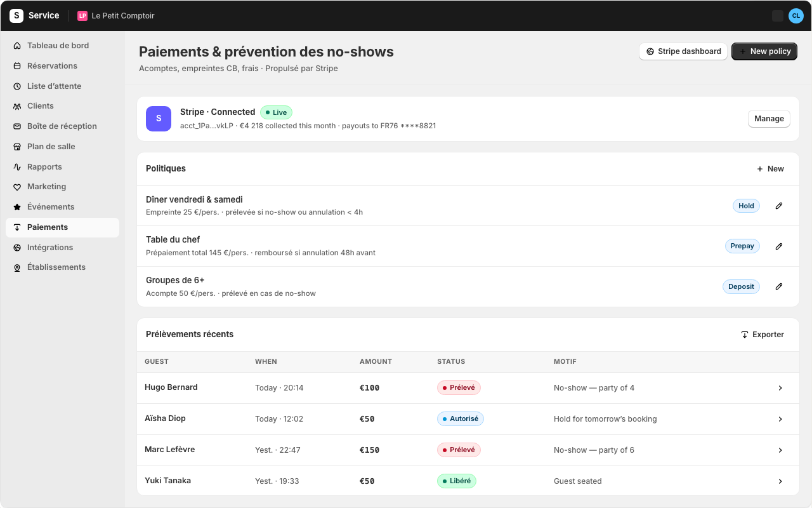This screenshot has height=508, width=812.
Task: Add New in Politiques section
Action: coord(770,169)
